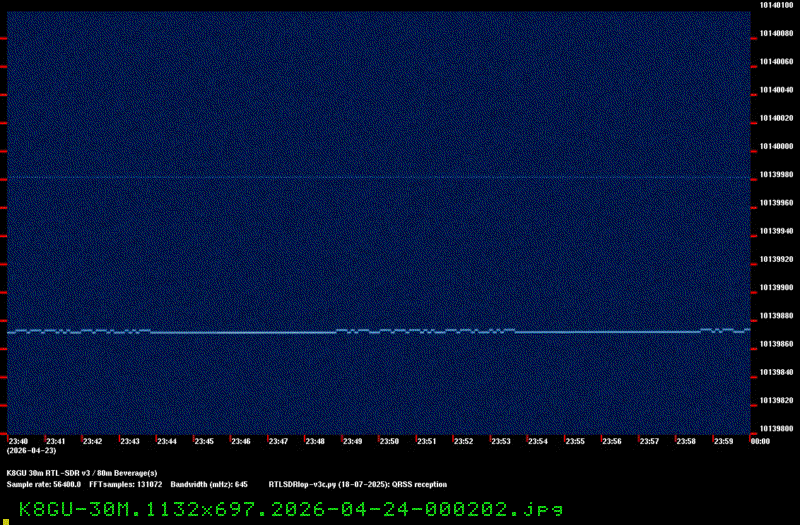The height and width of the screenshot is (525, 800).
Task: Click the 10139980 frequency label
Action: click(777, 174)
